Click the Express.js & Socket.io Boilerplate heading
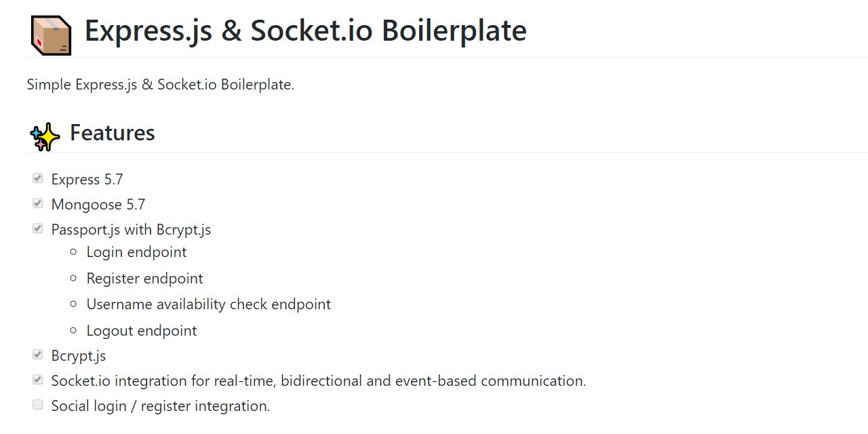The width and height of the screenshot is (868, 434). coord(305,31)
